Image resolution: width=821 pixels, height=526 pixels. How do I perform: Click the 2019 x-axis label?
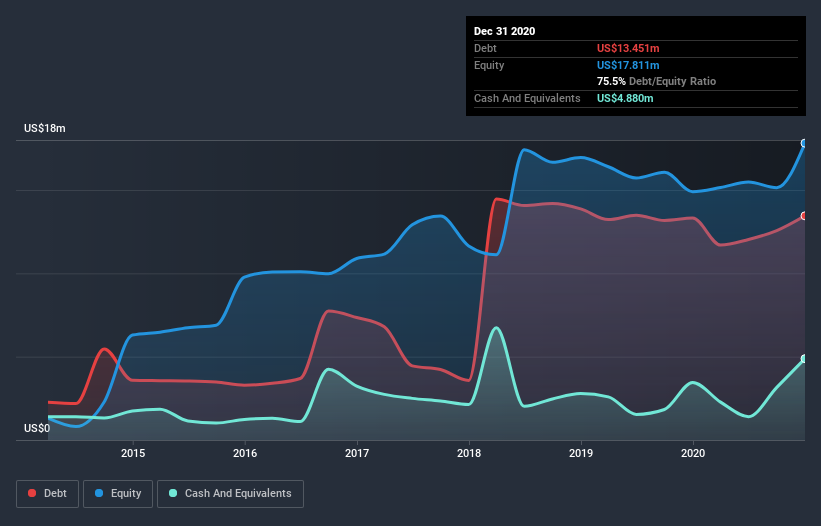(x=581, y=453)
